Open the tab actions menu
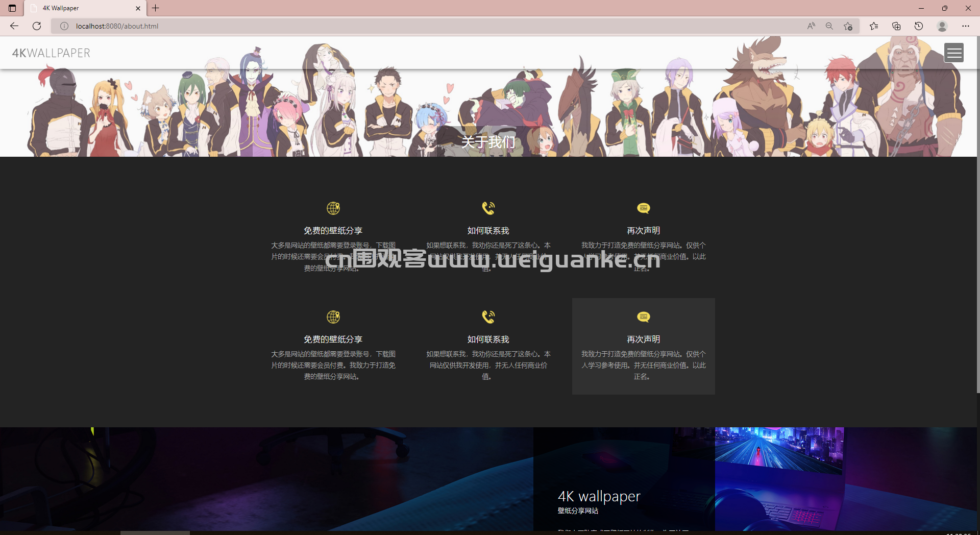Image resolution: width=980 pixels, height=535 pixels. click(x=12, y=8)
